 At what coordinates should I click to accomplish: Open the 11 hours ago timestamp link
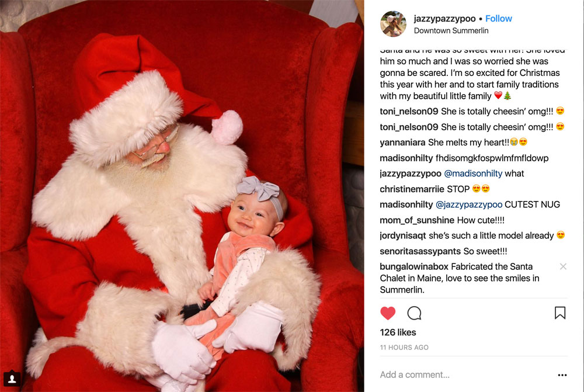pyautogui.click(x=404, y=347)
